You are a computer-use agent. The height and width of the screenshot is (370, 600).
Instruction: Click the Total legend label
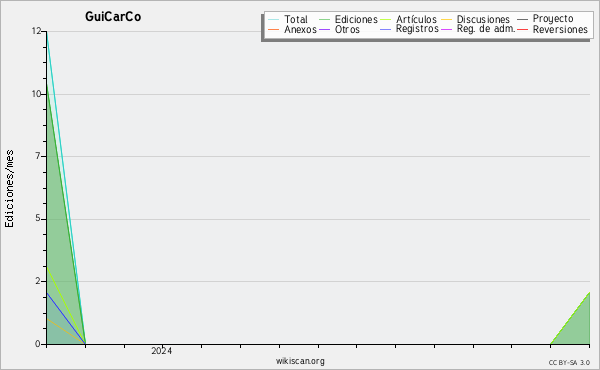click(x=296, y=19)
